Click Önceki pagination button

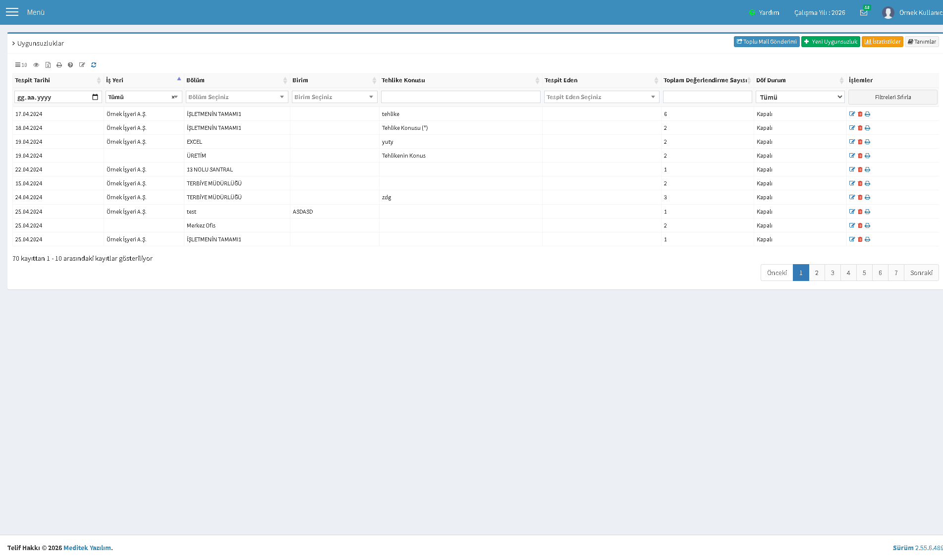coord(777,273)
